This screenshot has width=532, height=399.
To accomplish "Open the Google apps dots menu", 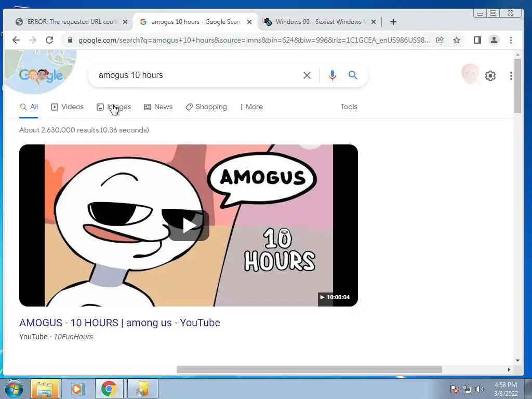I will [511, 75].
